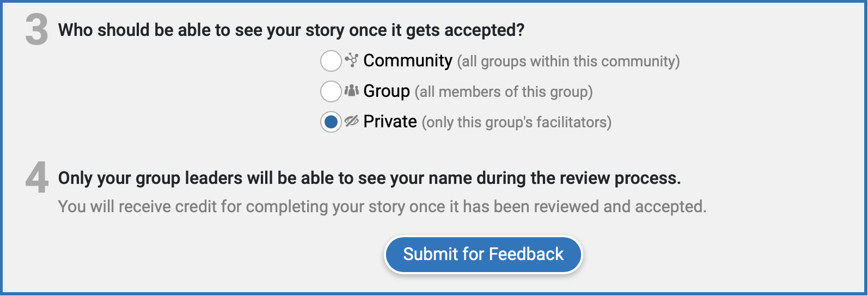Click "all members of this group" description
Screen dimensions: 868x296
504,92
